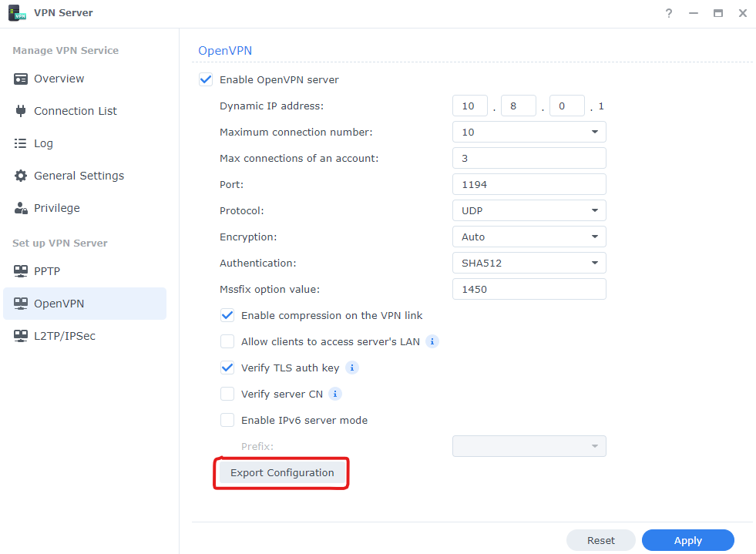The height and width of the screenshot is (554, 756).
Task: Click Max connections of an account field
Action: pos(529,158)
